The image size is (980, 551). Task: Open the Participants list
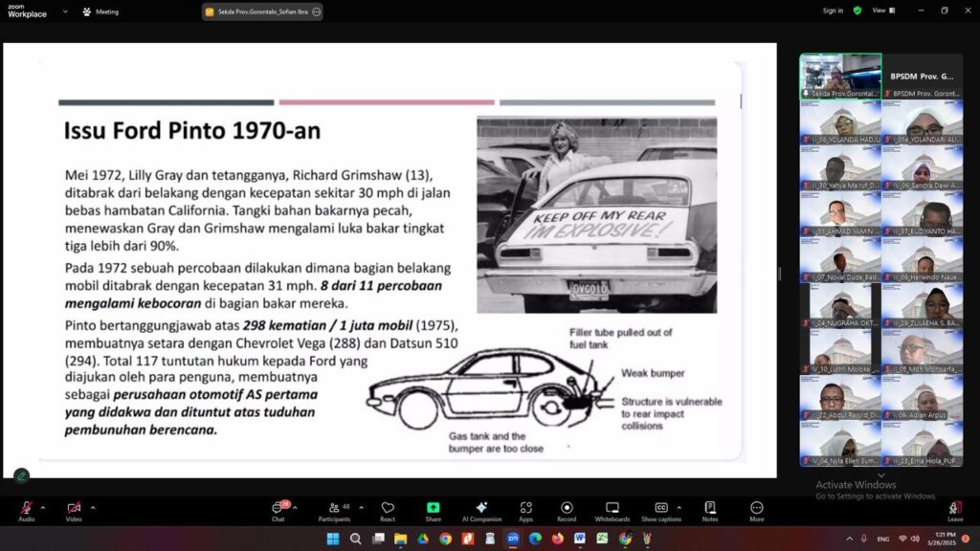click(333, 508)
